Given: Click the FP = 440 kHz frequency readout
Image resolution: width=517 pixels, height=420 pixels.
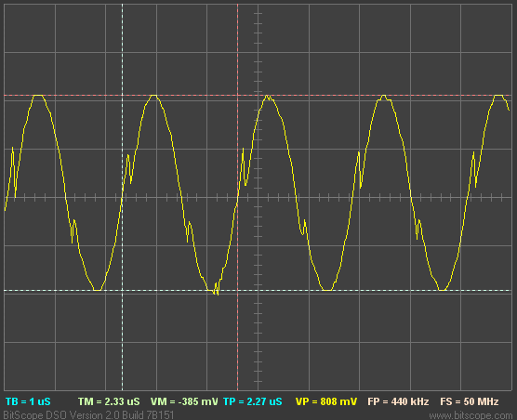Looking at the screenshot, I should pos(398,401).
